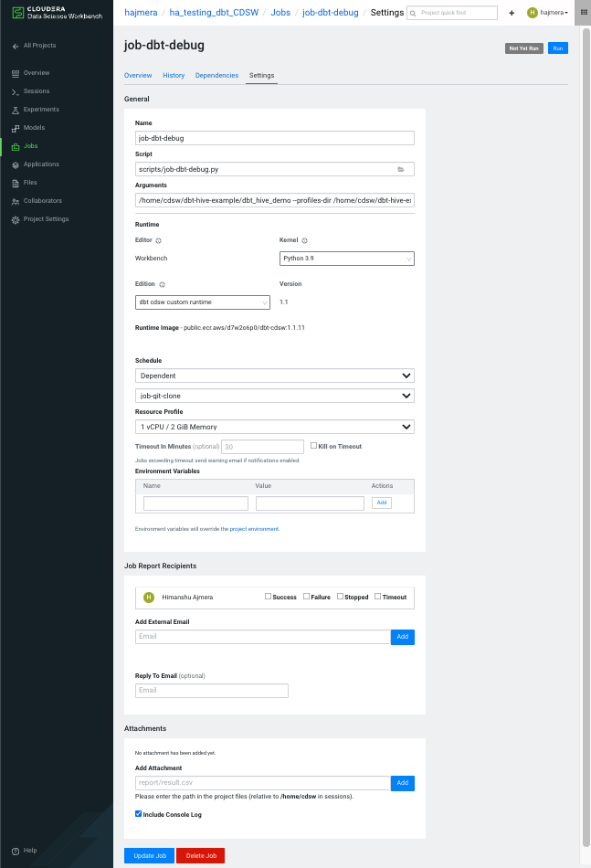The image size is (591, 868).
Task: Open the apps grid icon
Action: click(583, 13)
